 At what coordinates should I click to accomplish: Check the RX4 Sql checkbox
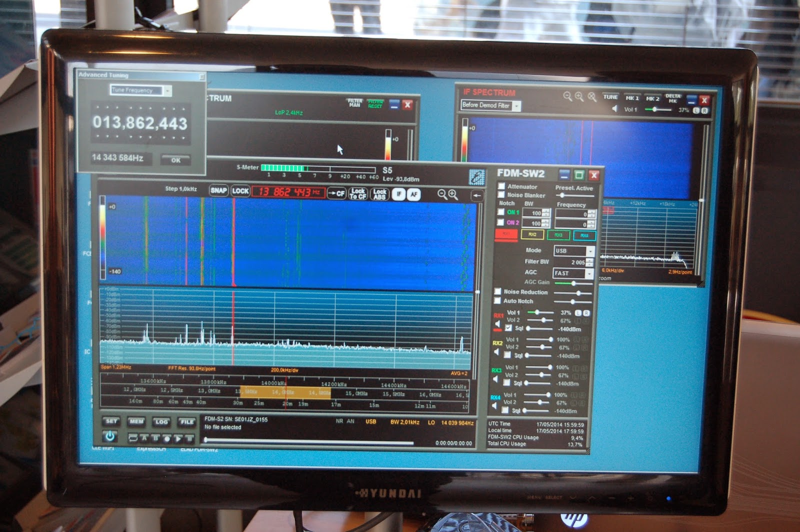pyautogui.click(x=505, y=410)
